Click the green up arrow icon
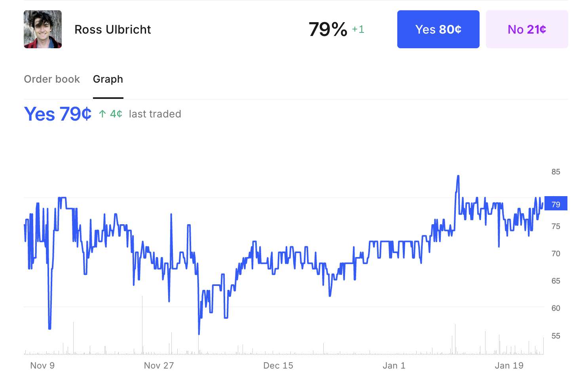The height and width of the screenshot is (382, 588). [x=102, y=114]
